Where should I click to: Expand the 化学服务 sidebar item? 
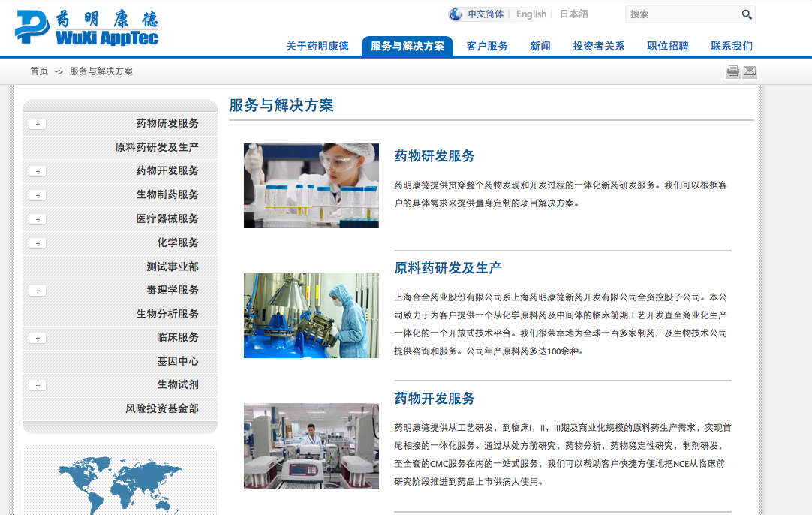(x=38, y=243)
